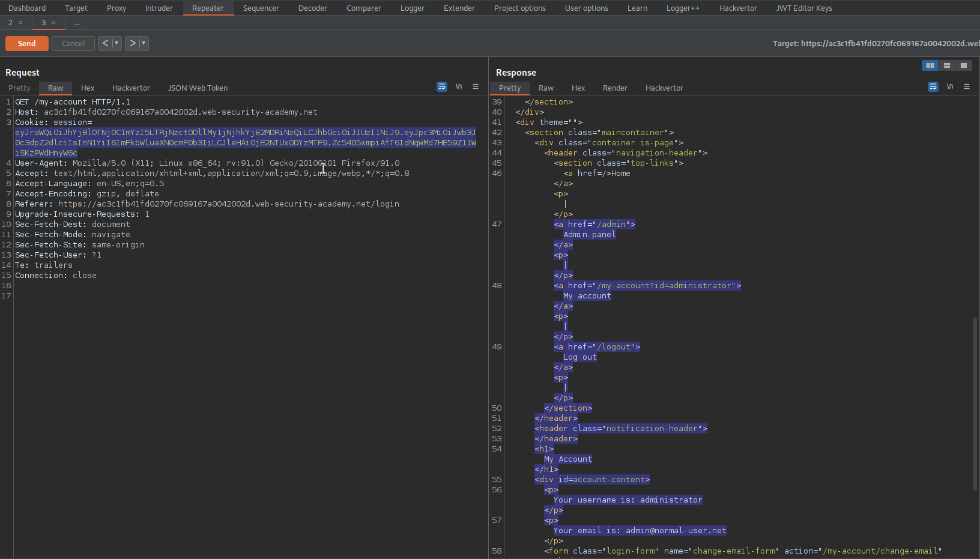Open response Render tab
980x559 pixels.
coord(615,88)
